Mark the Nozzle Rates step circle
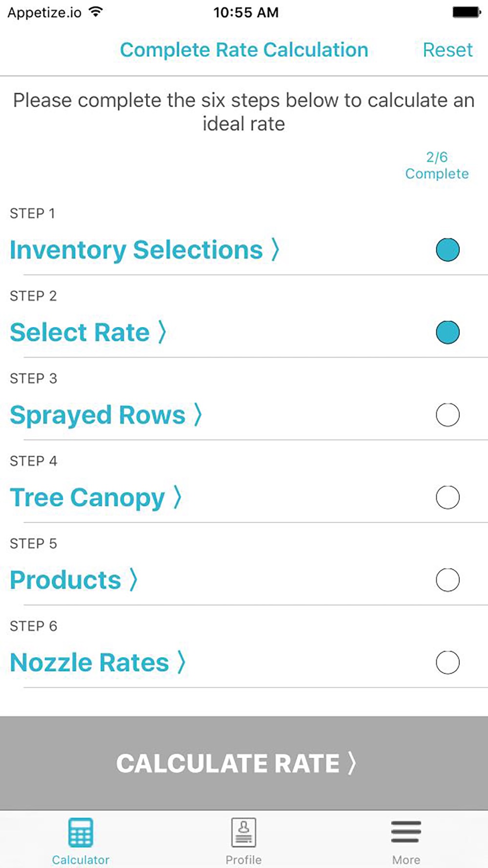The height and width of the screenshot is (868, 488). [x=447, y=662]
